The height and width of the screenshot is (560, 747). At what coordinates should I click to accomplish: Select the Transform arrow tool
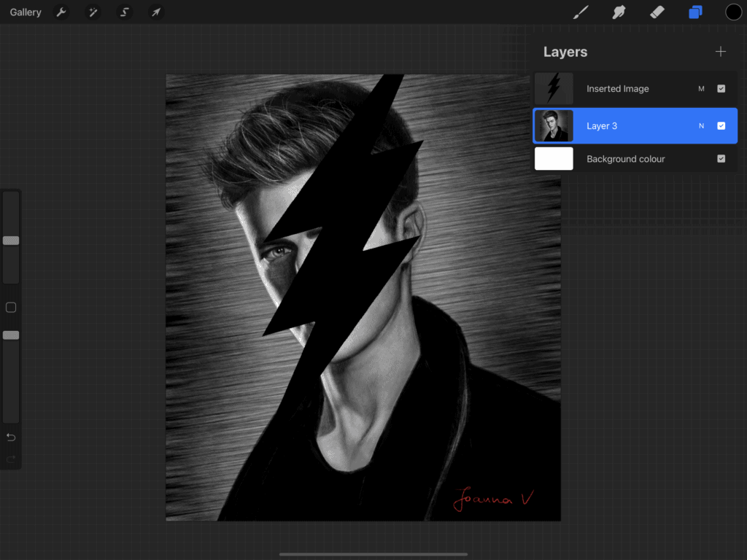[x=155, y=12]
